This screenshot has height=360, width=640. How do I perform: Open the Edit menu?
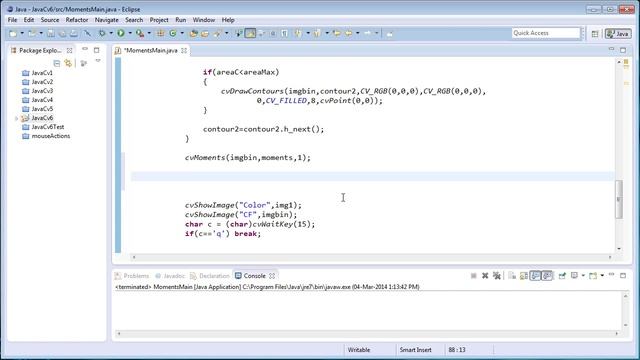(x=29, y=20)
